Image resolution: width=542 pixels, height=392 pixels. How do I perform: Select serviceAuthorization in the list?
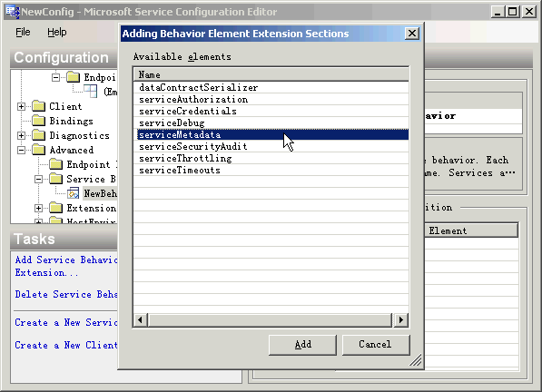pos(271,99)
